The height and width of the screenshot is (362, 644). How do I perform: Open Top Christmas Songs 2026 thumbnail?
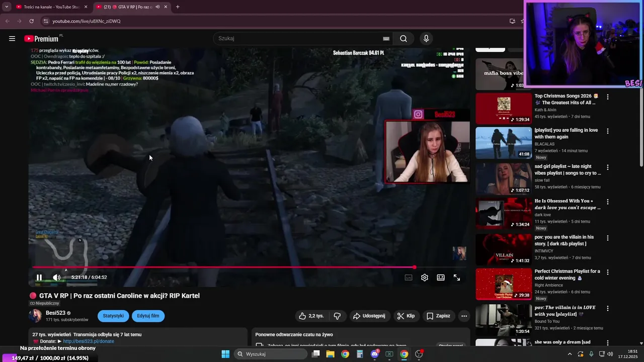point(504,108)
